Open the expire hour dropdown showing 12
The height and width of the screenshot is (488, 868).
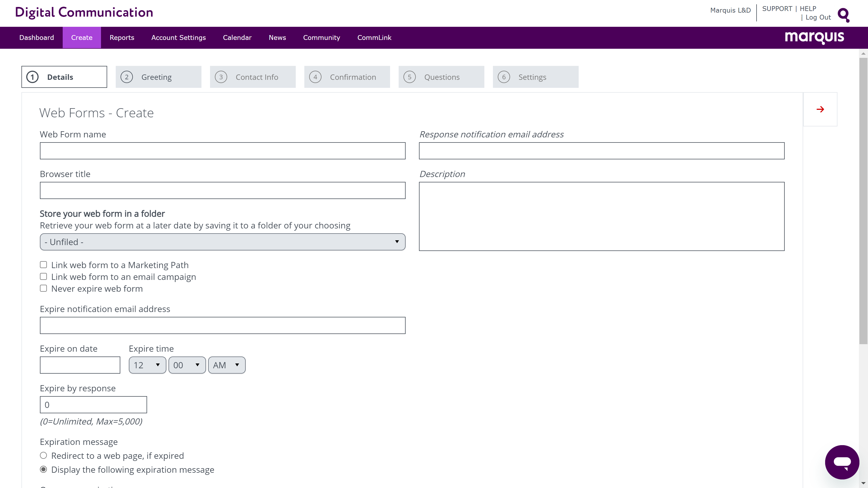pyautogui.click(x=147, y=365)
